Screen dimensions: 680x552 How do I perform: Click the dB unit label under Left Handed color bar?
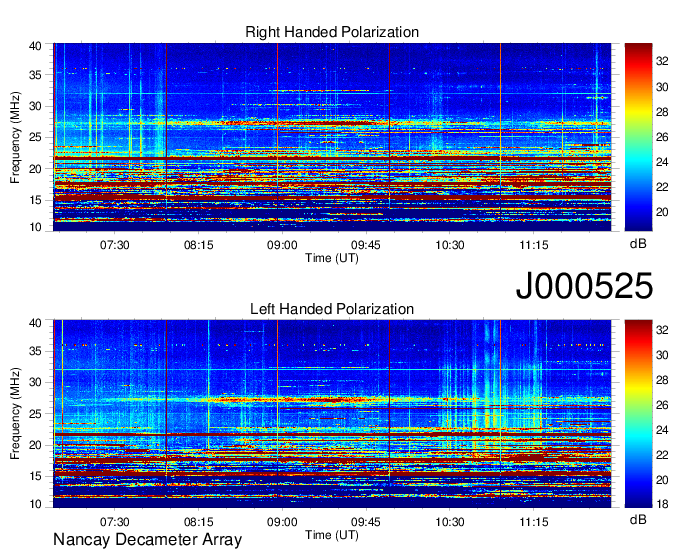pos(638,519)
